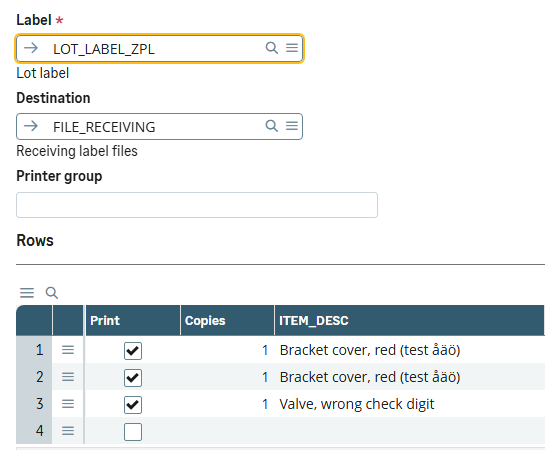Click into the Printer group input

pyautogui.click(x=197, y=205)
